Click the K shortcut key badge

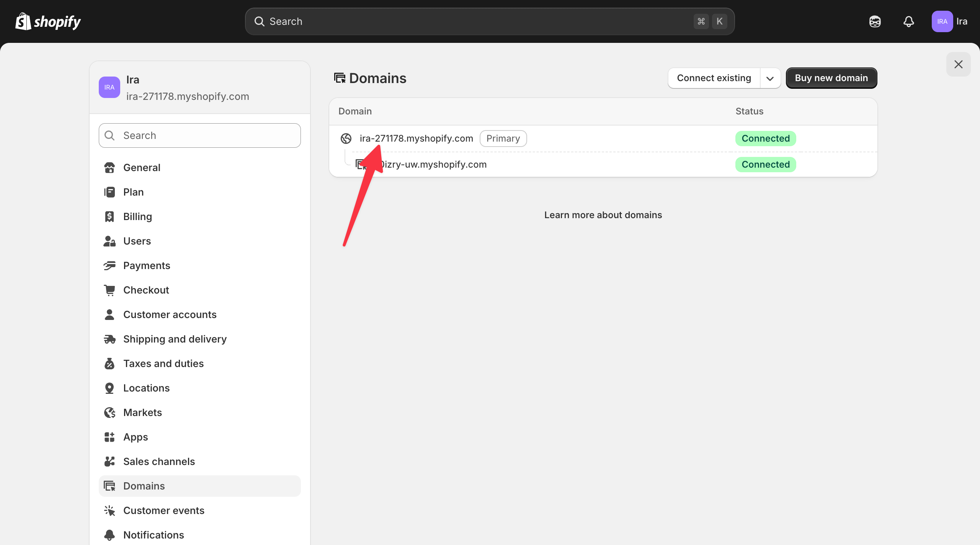tap(719, 21)
